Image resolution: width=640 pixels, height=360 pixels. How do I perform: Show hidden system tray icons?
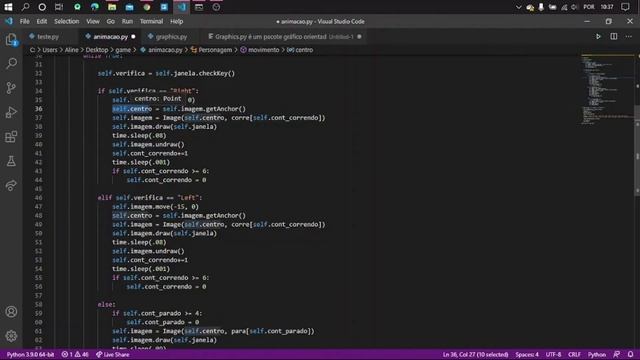point(518,7)
